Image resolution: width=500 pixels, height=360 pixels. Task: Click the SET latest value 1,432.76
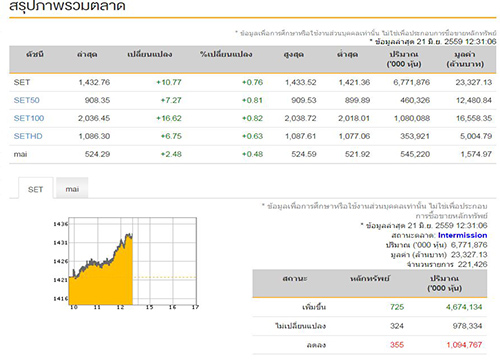94,82
